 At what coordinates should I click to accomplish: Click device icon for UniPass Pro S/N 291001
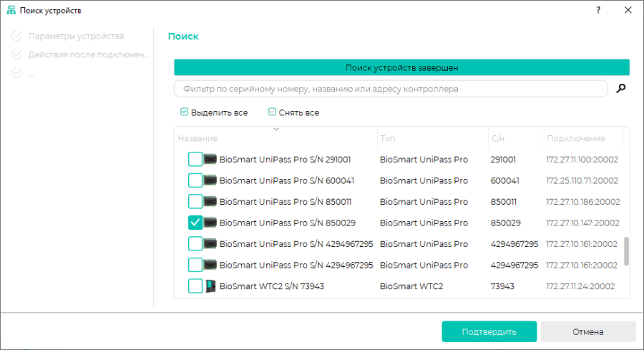point(210,160)
